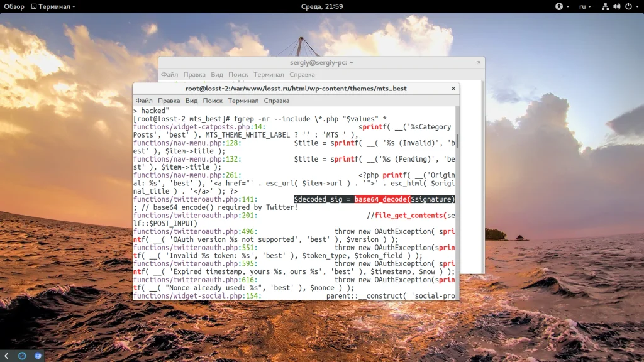Click the network status icon
Screen dimensions: 644x362
pyautogui.click(x=606, y=6)
